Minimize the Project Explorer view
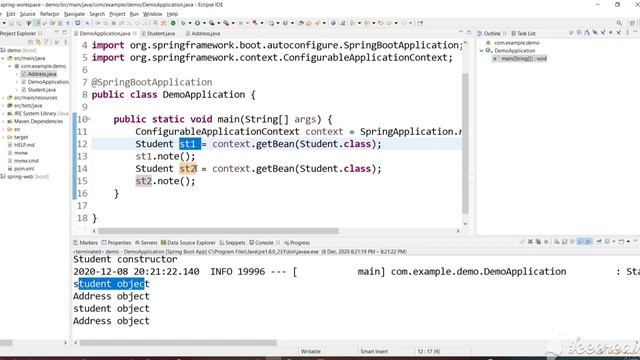This screenshot has width=640, height=360. coord(57,32)
